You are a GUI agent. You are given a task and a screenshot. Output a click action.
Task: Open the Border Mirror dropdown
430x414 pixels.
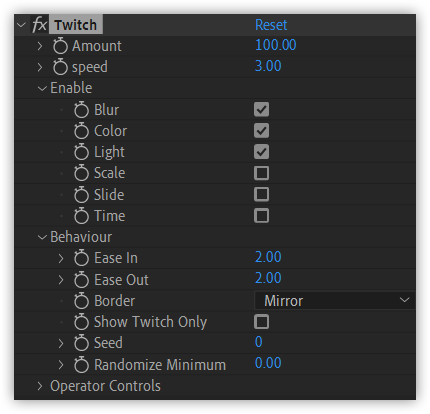pos(335,300)
